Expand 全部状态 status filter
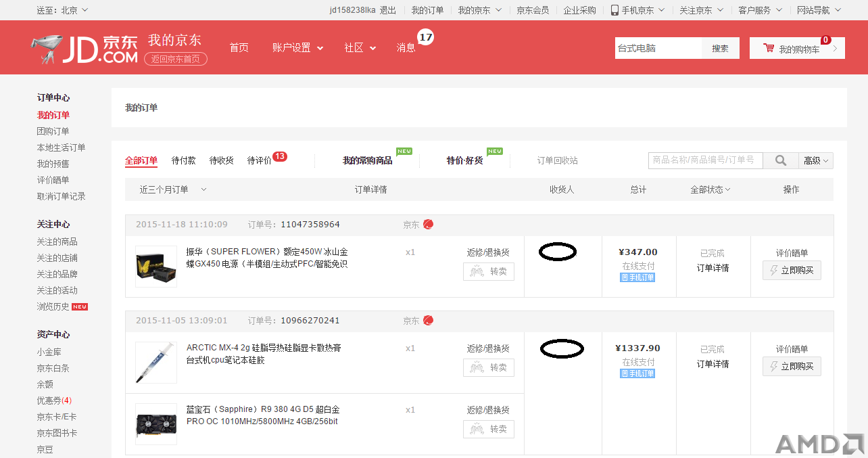The image size is (868, 458). (x=710, y=189)
